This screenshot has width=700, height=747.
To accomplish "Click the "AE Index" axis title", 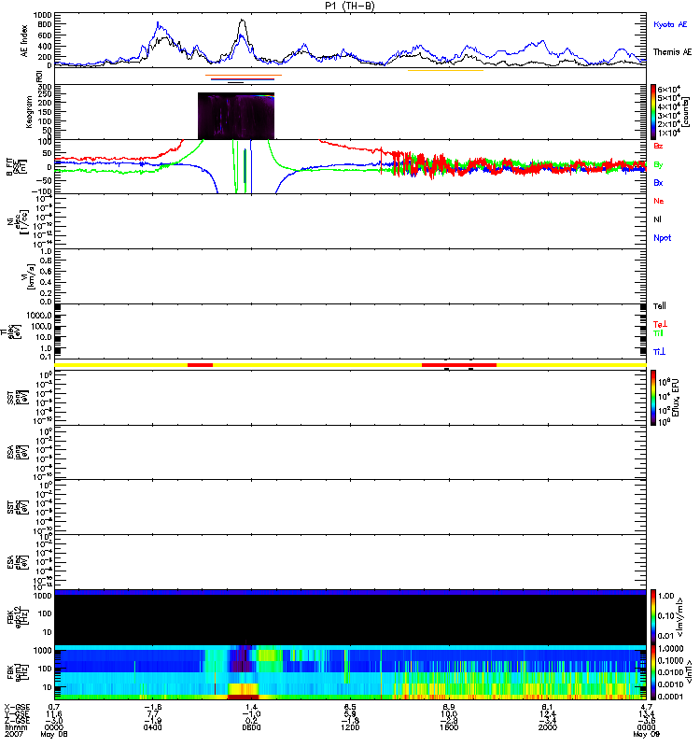I will (24, 41).
